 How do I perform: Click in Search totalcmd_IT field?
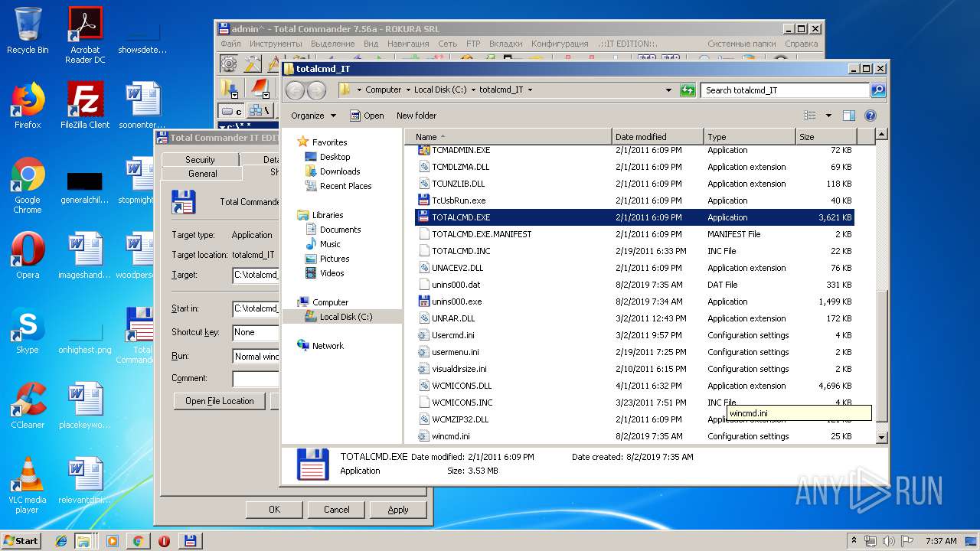(x=786, y=90)
